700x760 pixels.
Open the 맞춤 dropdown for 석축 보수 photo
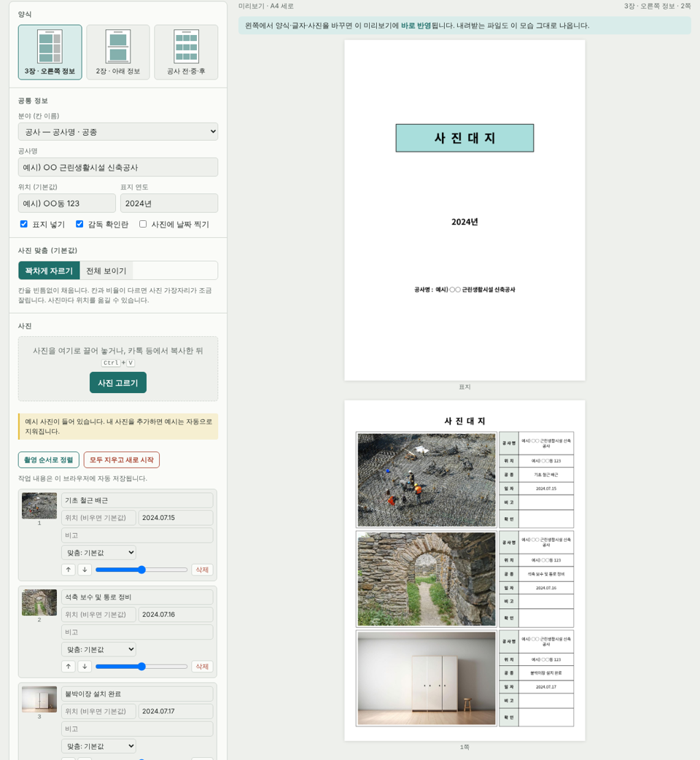pyautogui.click(x=99, y=649)
